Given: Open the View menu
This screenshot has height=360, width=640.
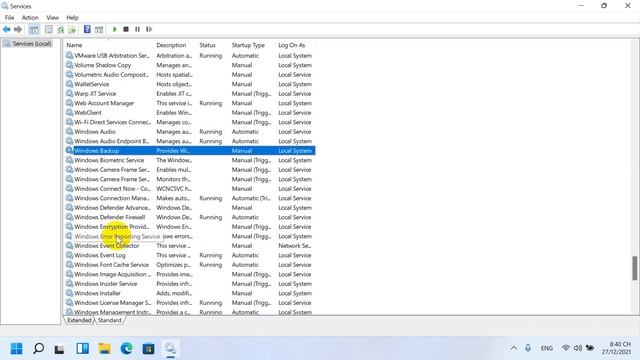Looking at the screenshot, I should pyautogui.click(x=52, y=18).
